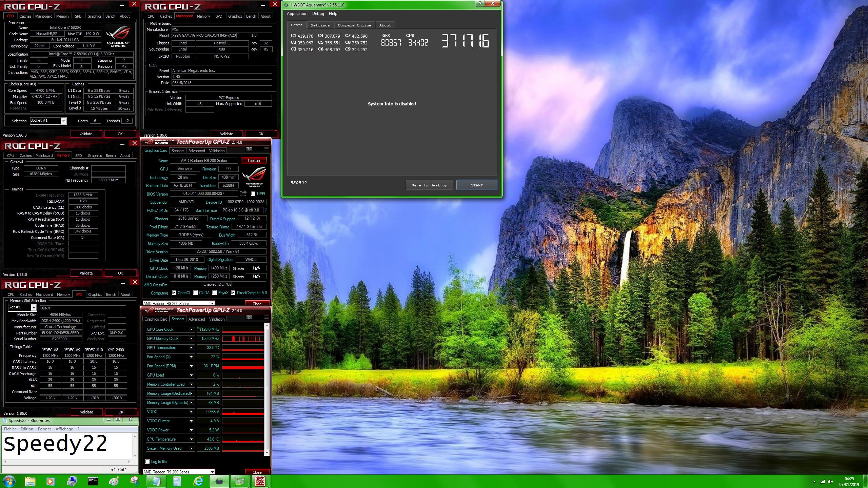
Task: Click the GPU-Z Sensors vertical scrollbar
Action: pos(267,389)
